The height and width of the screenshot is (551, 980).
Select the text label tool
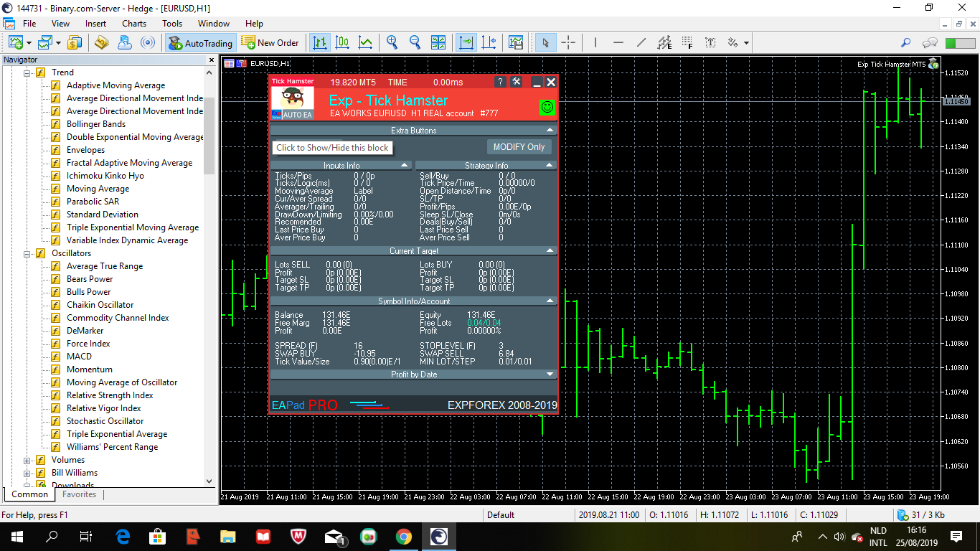pyautogui.click(x=710, y=43)
